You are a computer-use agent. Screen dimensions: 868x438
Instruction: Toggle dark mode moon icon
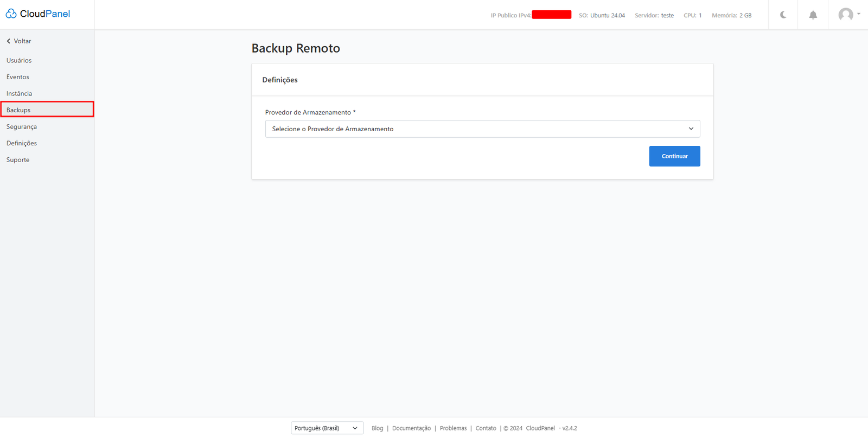783,15
